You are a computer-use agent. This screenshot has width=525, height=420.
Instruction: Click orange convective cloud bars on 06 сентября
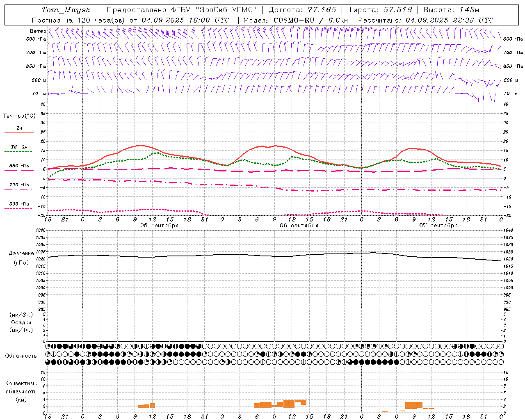[280, 404]
